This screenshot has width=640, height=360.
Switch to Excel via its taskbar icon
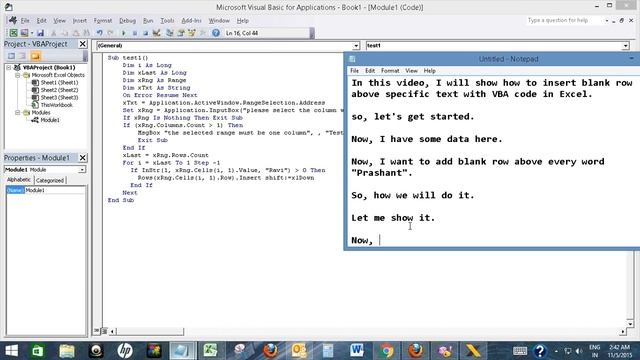[211, 351]
